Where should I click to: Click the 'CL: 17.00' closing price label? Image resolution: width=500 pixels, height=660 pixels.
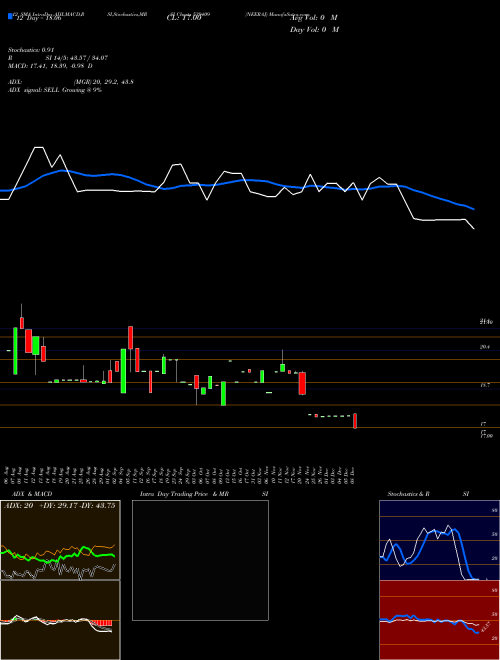184,18
